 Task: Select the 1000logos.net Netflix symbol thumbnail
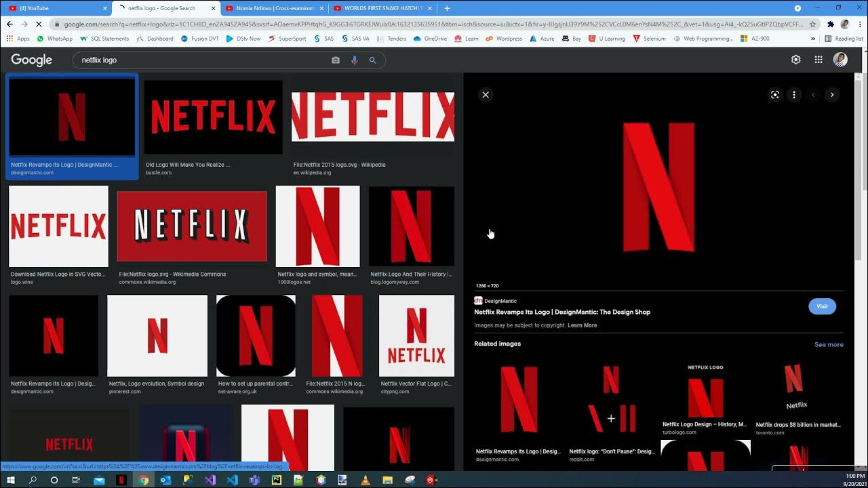tap(317, 226)
